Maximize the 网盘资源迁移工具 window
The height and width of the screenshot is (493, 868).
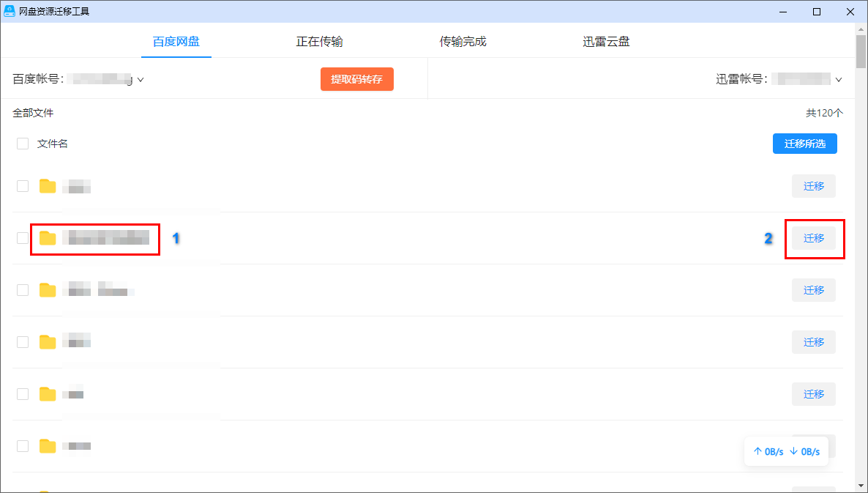point(817,12)
